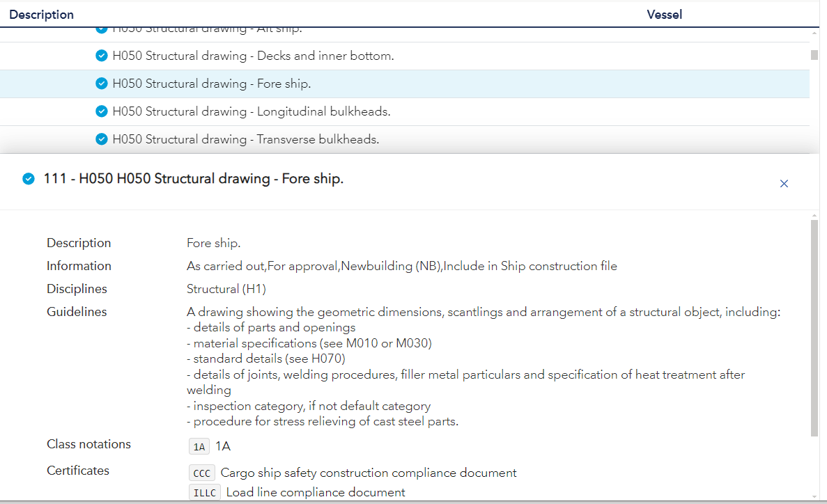Select the 1A class notation badge
The image size is (827, 504).
click(199, 446)
